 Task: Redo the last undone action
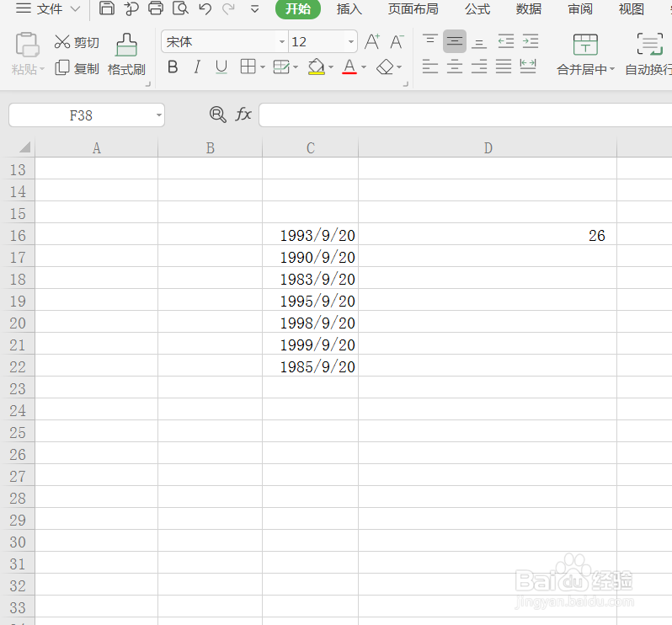[228, 8]
